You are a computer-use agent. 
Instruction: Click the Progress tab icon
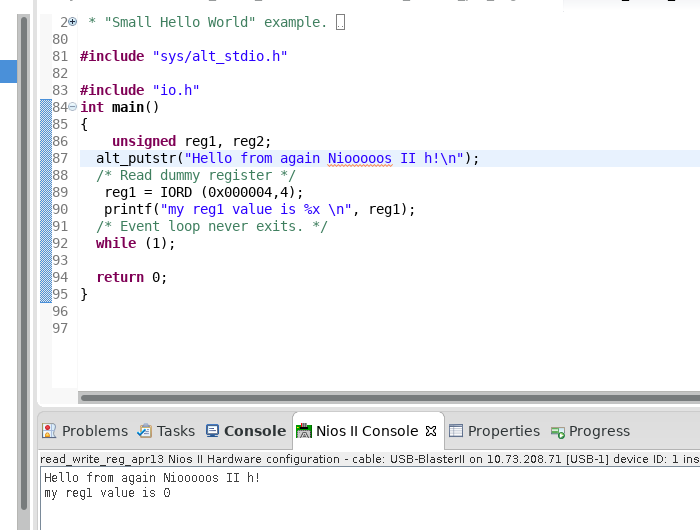point(558,431)
